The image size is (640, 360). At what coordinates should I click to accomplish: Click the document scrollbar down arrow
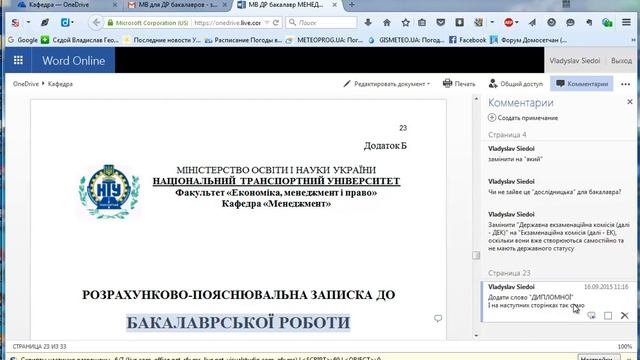[476, 336]
